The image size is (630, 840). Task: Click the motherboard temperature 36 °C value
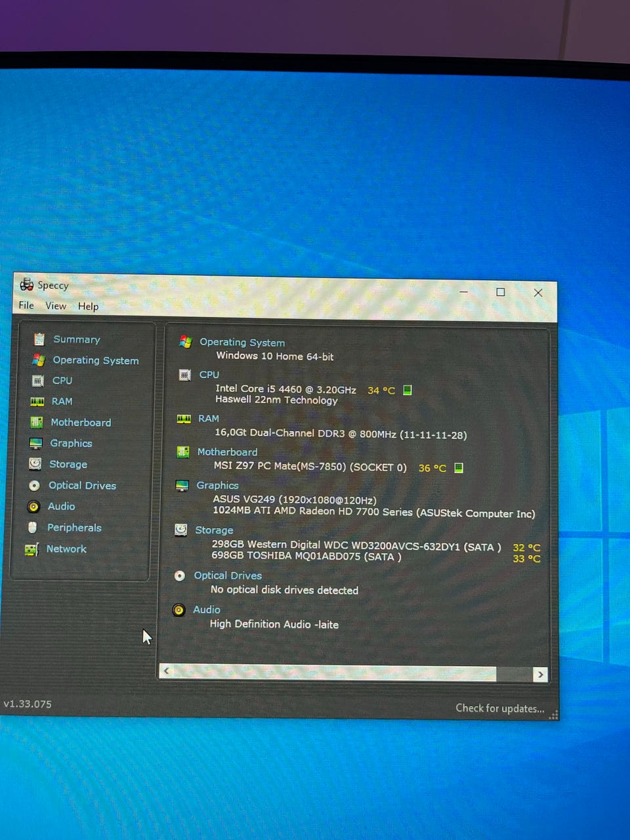[432, 469]
